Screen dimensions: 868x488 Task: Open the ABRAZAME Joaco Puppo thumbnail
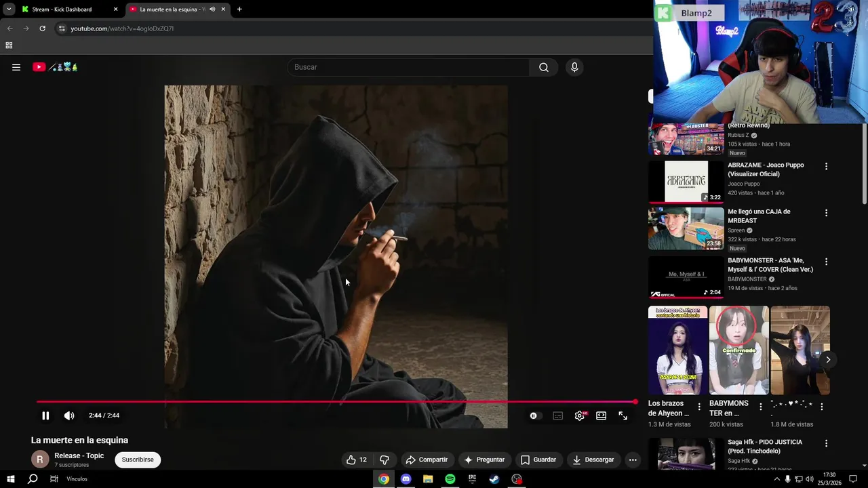pos(686,182)
